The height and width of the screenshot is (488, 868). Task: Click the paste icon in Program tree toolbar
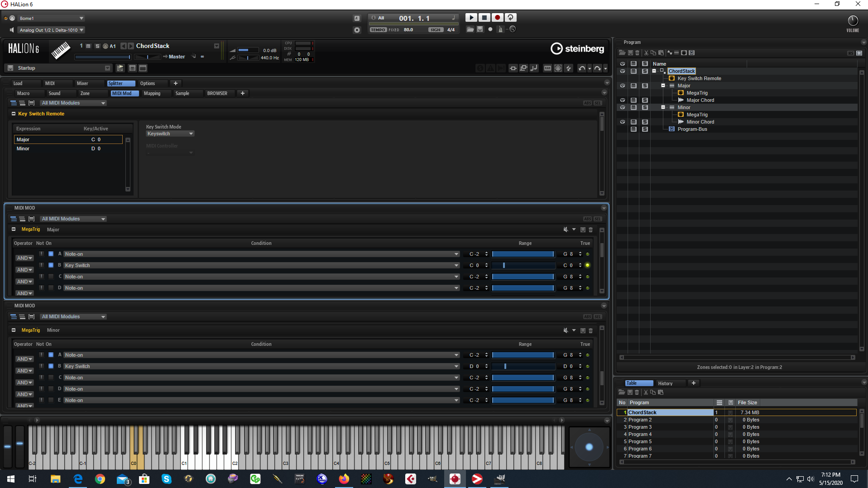[x=661, y=53]
